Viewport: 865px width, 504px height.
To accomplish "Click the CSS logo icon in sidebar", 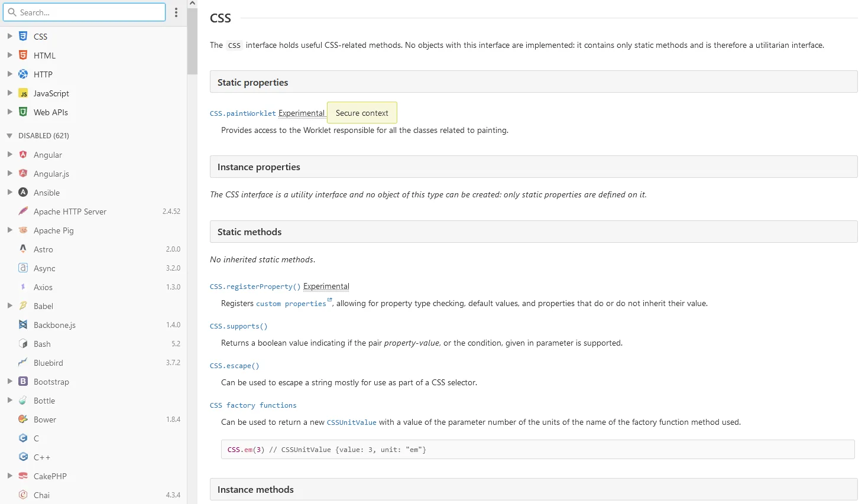I will point(23,37).
